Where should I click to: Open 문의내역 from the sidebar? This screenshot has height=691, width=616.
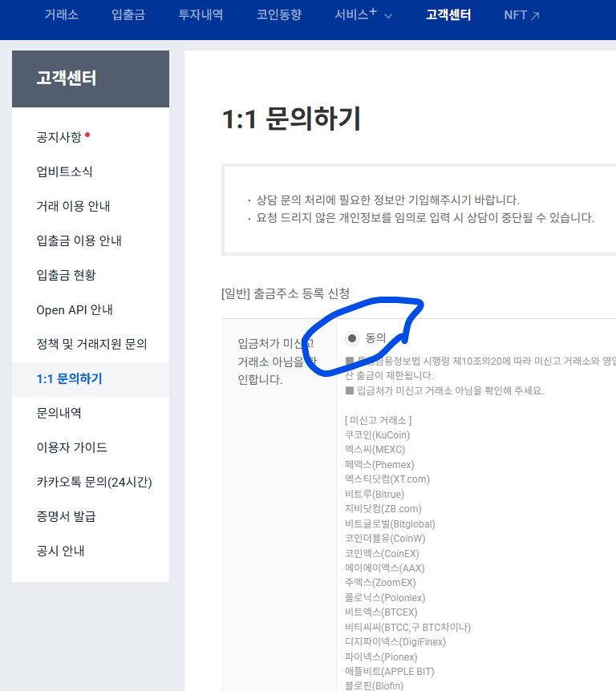point(59,413)
